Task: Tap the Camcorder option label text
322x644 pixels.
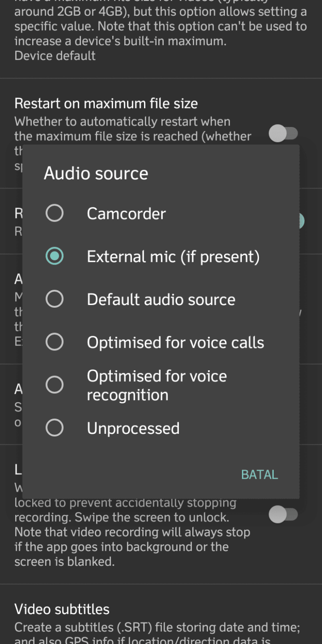Action: pyautogui.click(x=126, y=213)
